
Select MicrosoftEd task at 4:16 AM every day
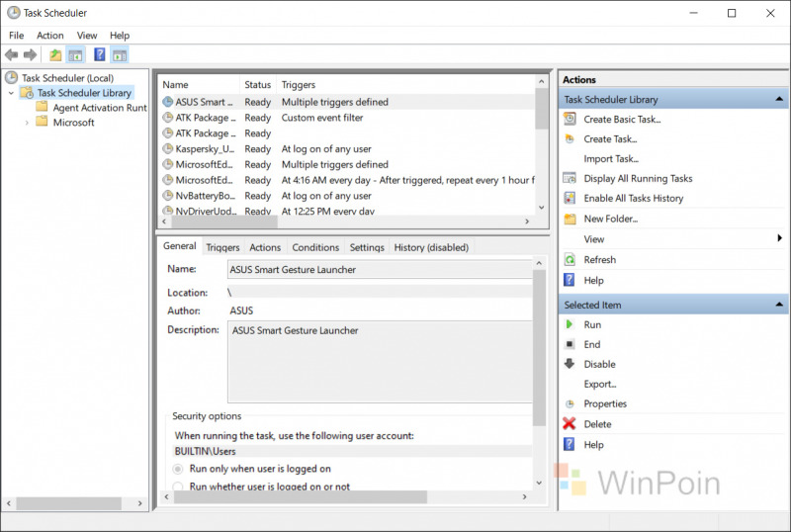pos(348,180)
